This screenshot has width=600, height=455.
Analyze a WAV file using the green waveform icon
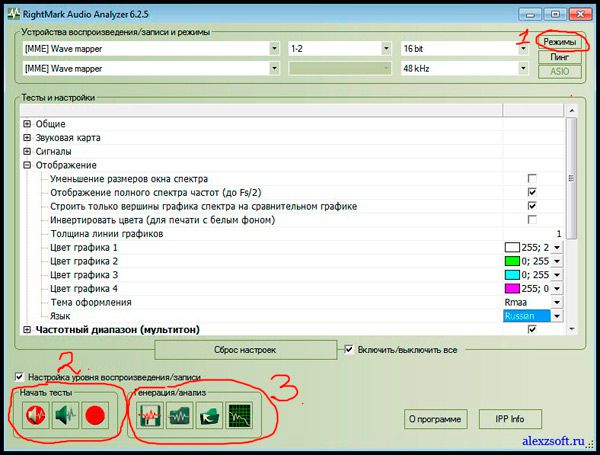(180, 415)
